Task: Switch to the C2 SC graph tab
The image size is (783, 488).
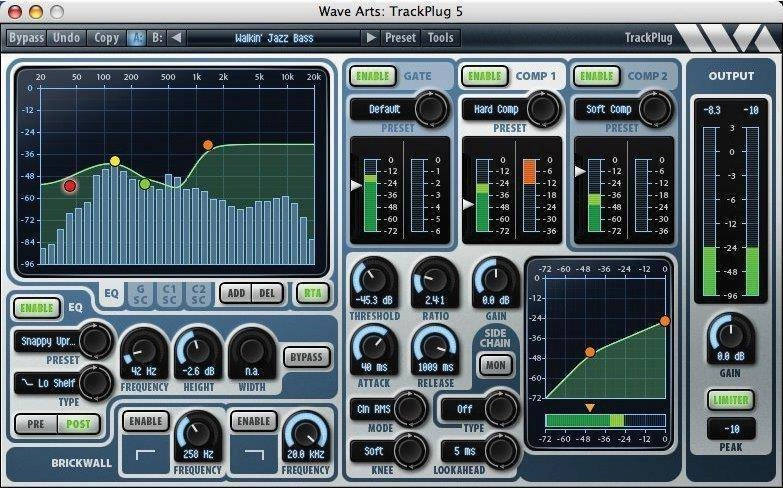Action: point(198,294)
